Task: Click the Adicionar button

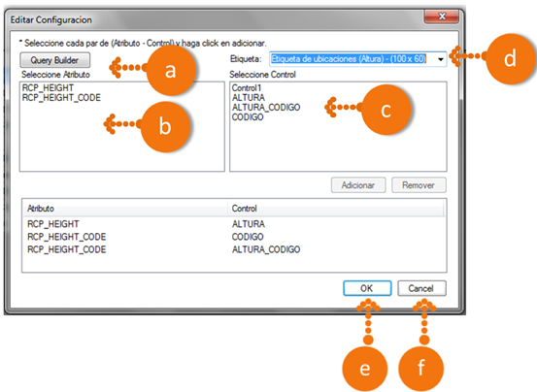Action: tap(358, 185)
